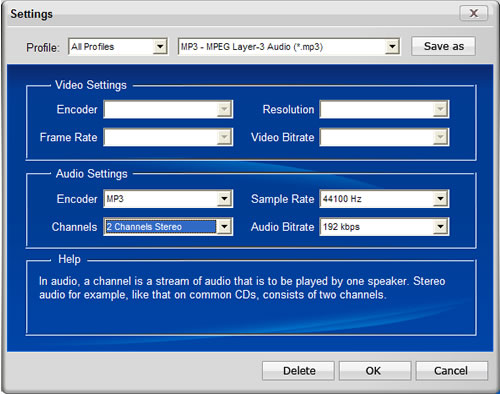Open the Frame Rate dropdown

click(x=168, y=137)
